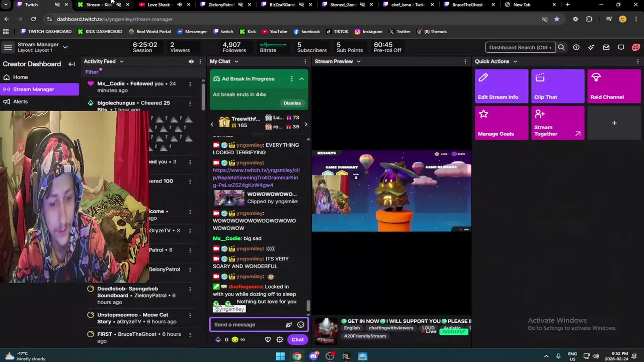The image size is (644, 362).
Task: Mute the Activity Feed sound icon
Action: point(191,61)
